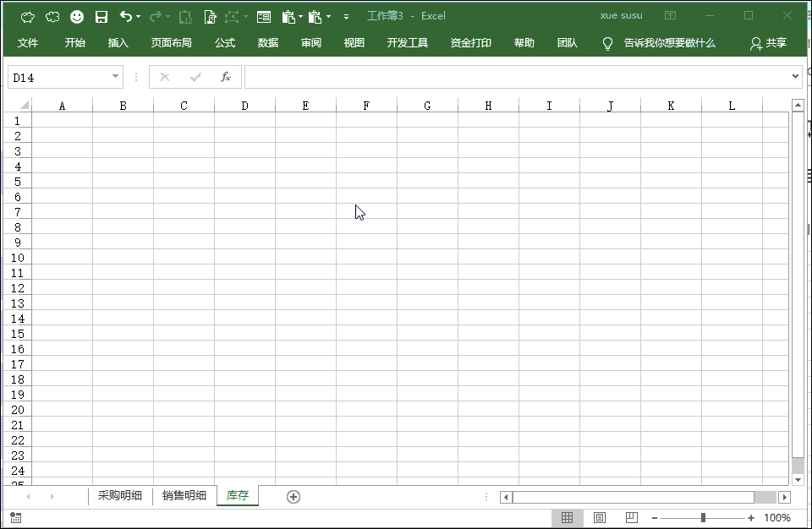Screen dimensions: 812x529
Task: Click the New Sheet plus button
Action: coord(293,496)
